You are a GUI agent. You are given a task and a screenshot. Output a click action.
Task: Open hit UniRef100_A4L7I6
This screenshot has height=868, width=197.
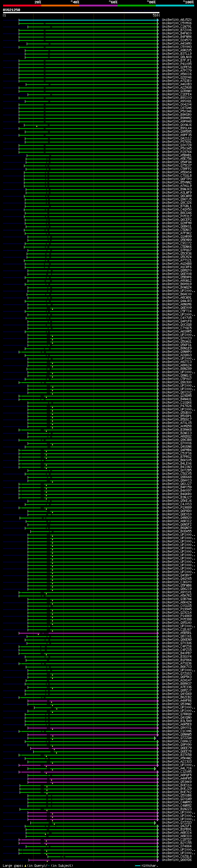coord(177,768)
